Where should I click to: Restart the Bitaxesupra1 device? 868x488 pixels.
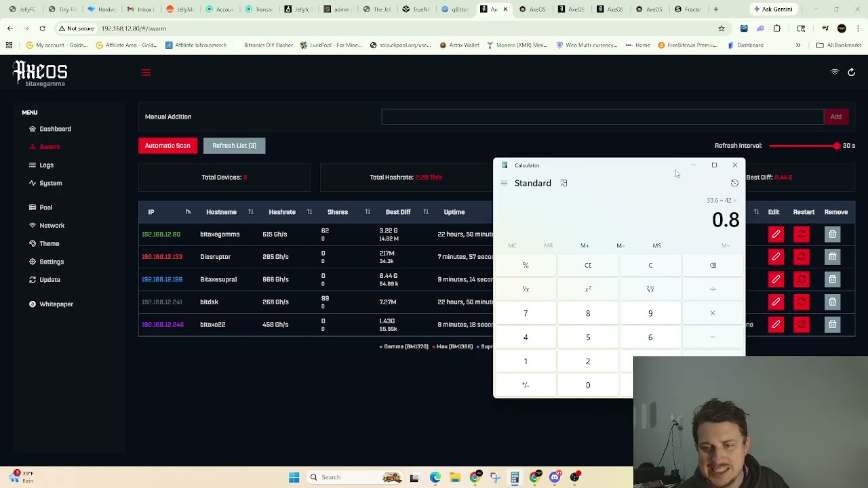coord(802,279)
